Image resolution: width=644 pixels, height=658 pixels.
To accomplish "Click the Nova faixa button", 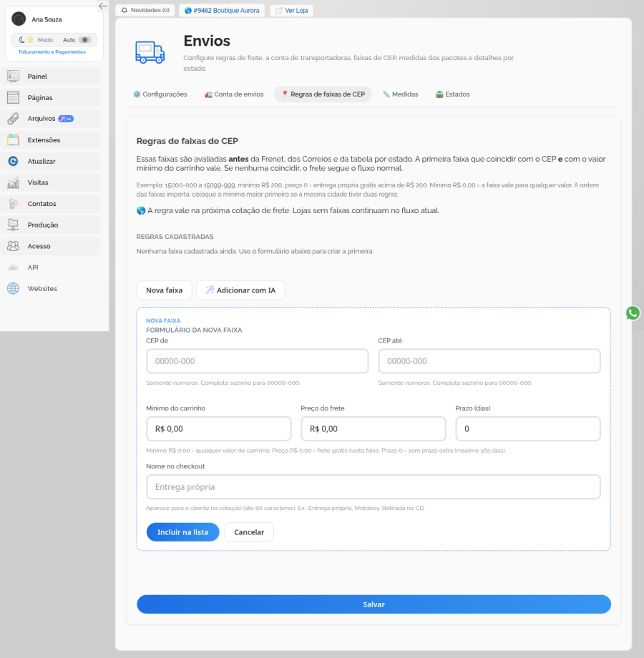I will [x=164, y=290].
